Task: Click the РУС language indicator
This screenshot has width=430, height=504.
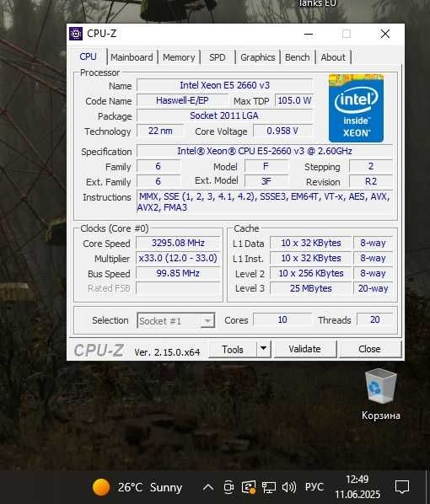Action: click(314, 487)
